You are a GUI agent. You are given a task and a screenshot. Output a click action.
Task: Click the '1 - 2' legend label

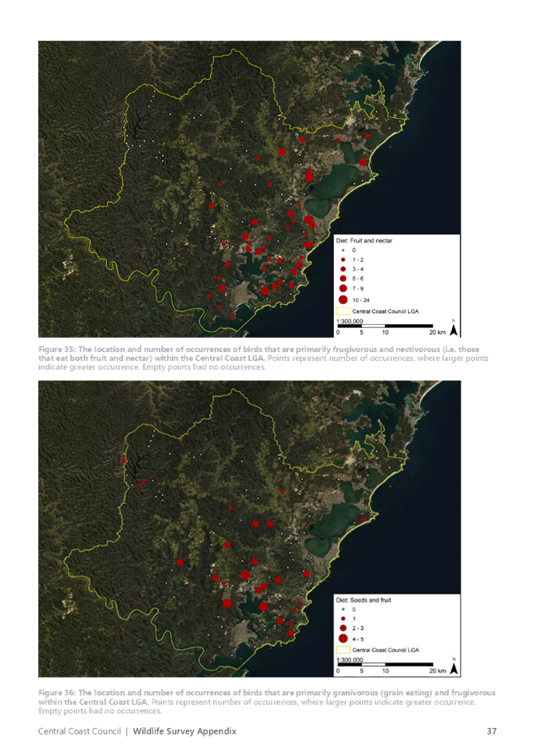[x=358, y=260]
